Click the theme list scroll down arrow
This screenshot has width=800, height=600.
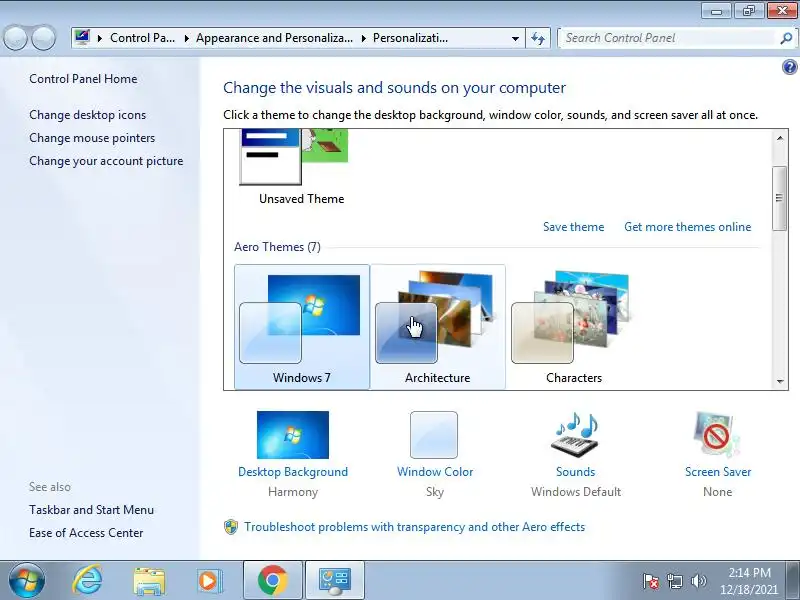click(780, 381)
